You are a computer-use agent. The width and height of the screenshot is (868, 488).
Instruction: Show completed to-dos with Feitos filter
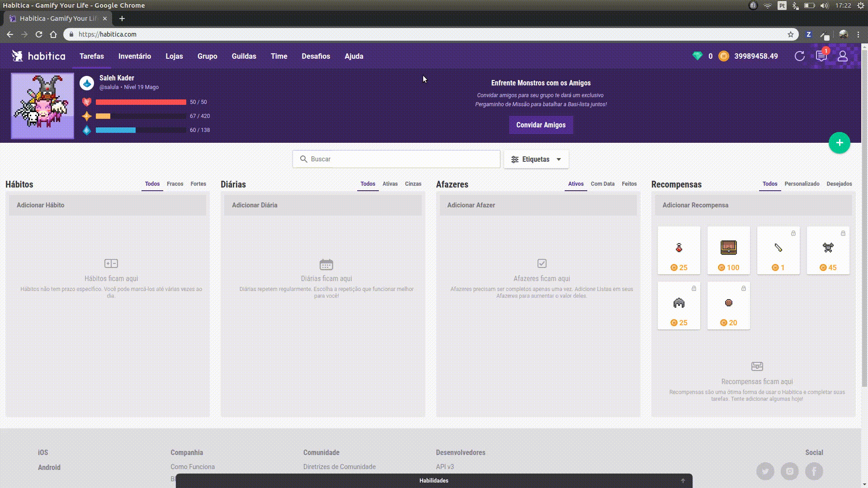coord(629,184)
